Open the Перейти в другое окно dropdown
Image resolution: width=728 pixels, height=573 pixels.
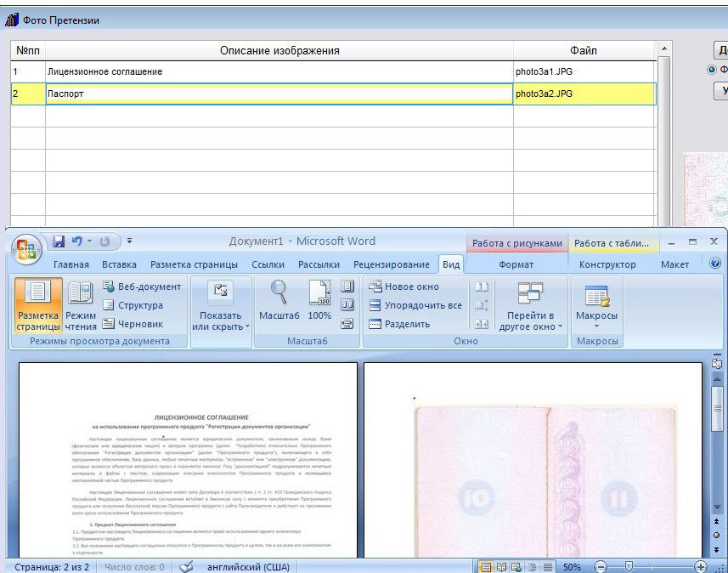coord(531,306)
